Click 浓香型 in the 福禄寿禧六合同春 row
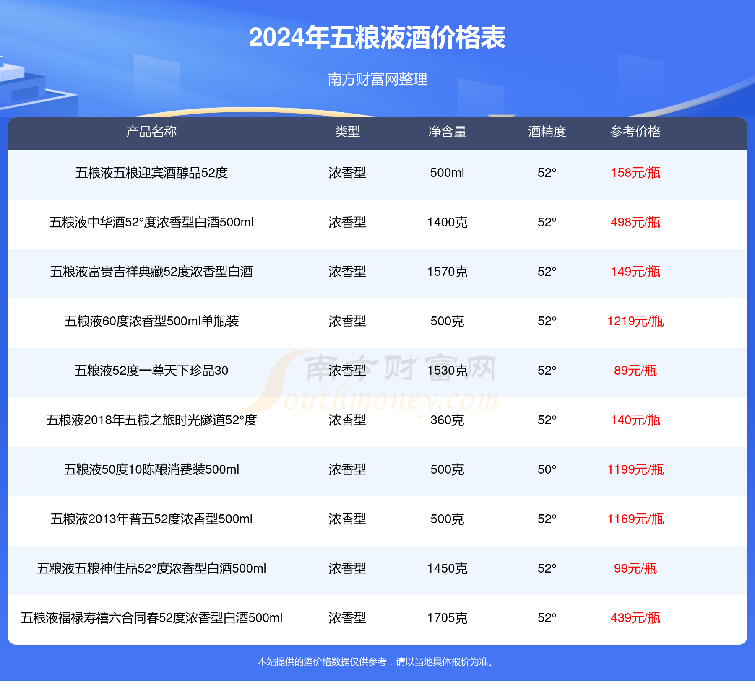This screenshot has width=755, height=700. [347, 618]
